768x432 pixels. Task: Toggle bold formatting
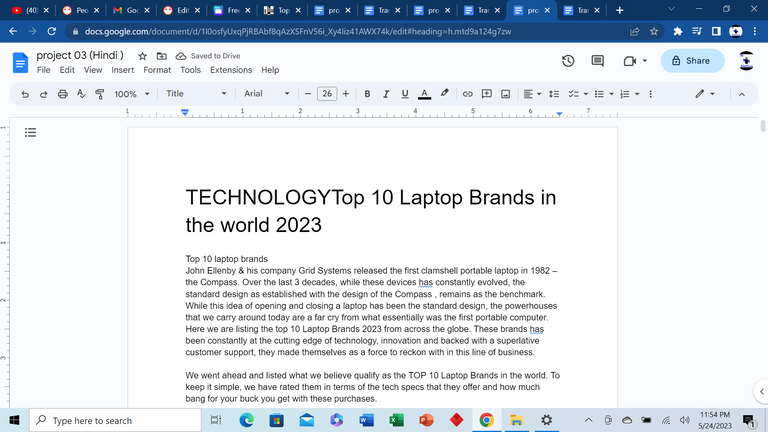(367, 94)
